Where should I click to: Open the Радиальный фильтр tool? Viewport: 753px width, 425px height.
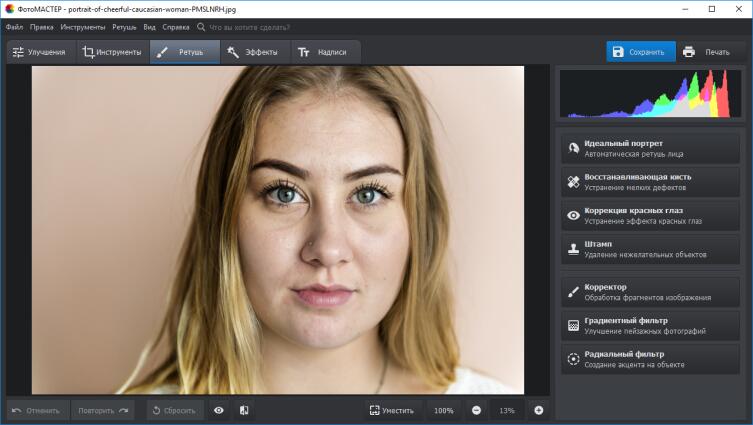coord(650,359)
